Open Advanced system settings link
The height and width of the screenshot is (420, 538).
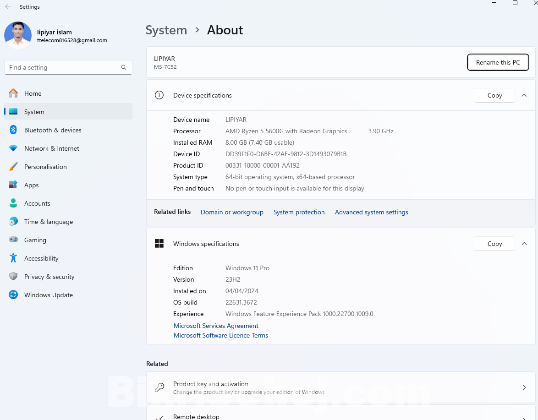(x=371, y=212)
